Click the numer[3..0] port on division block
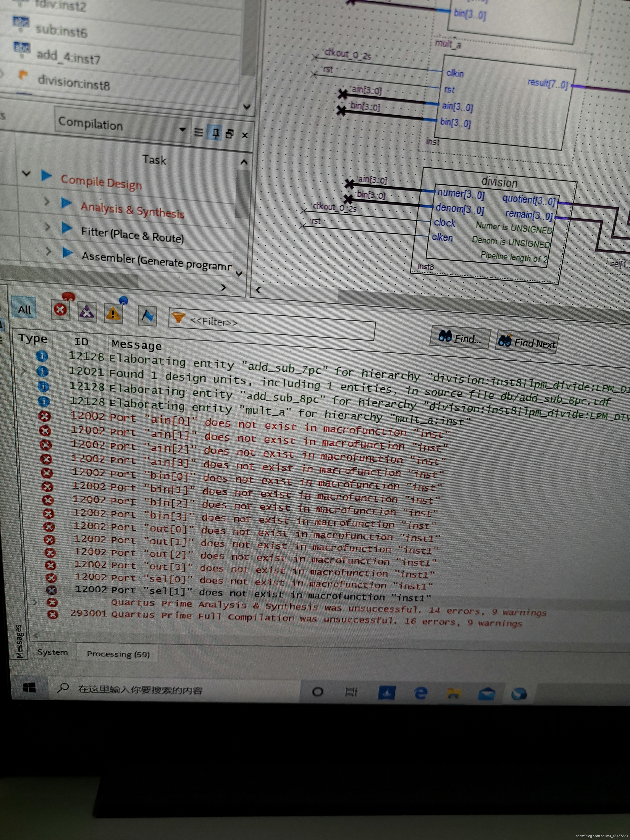630x840 pixels. click(x=461, y=194)
